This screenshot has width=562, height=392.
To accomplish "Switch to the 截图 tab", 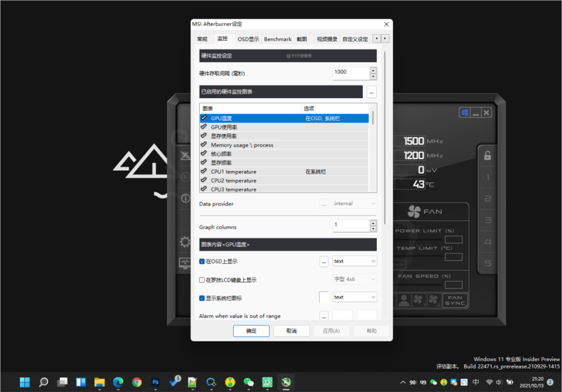I will point(302,39).
